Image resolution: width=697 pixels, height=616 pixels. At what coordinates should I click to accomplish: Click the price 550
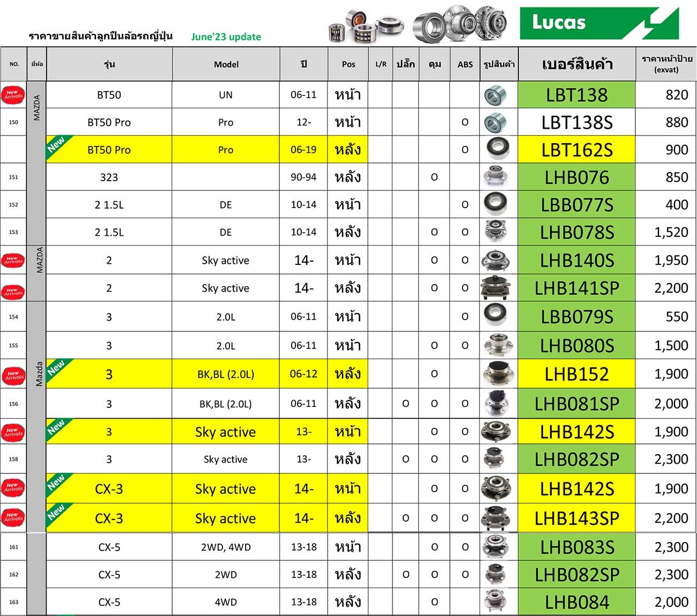tap(677, 316)
